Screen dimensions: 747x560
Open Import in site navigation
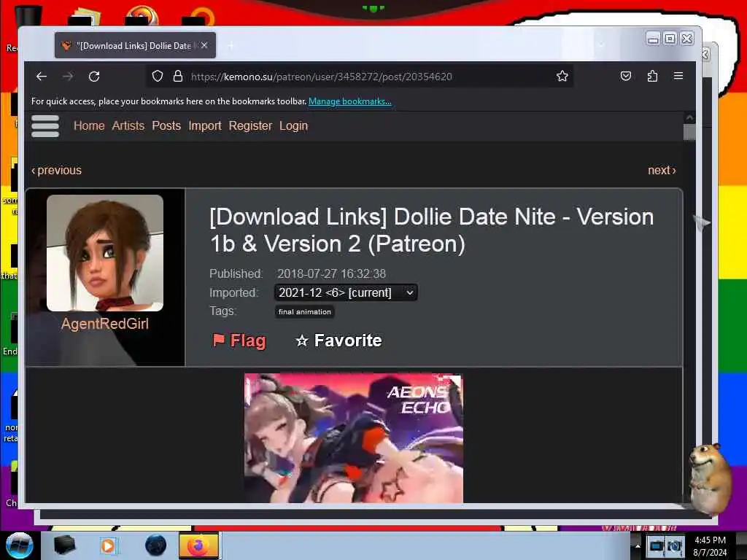point(205,125)
